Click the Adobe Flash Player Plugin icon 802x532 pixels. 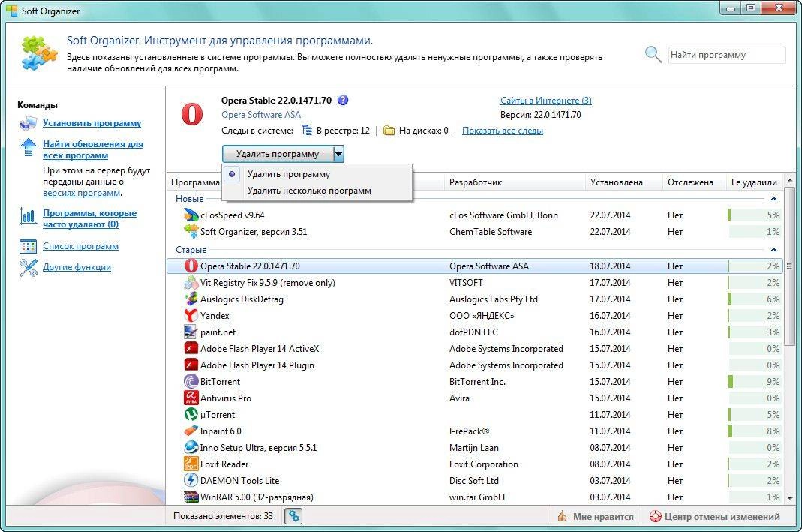[x=191, y=365]
